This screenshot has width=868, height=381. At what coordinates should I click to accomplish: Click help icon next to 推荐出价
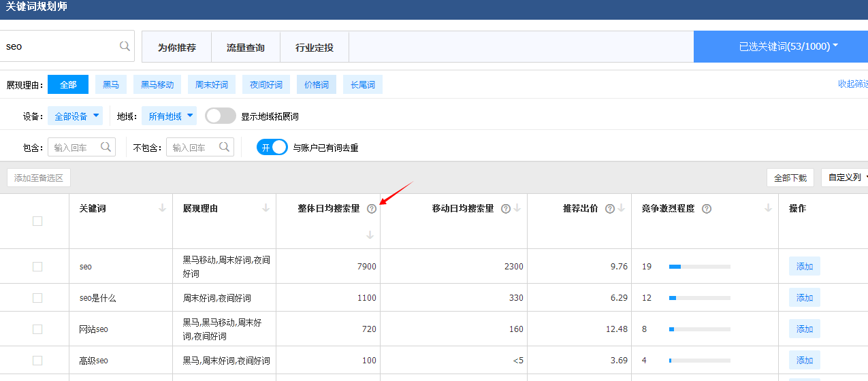click(610, 209)
